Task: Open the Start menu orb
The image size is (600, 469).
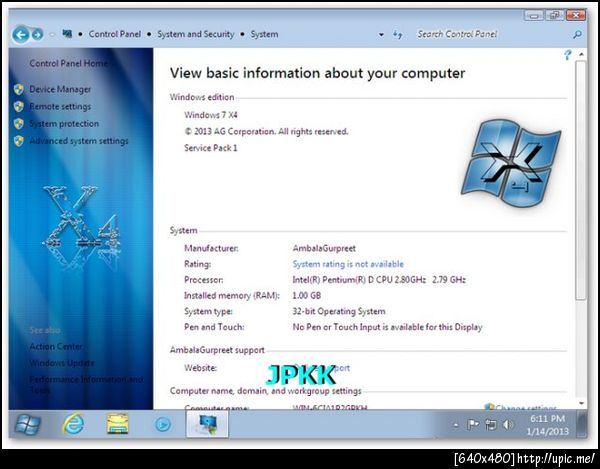Action: pos(28,425)
